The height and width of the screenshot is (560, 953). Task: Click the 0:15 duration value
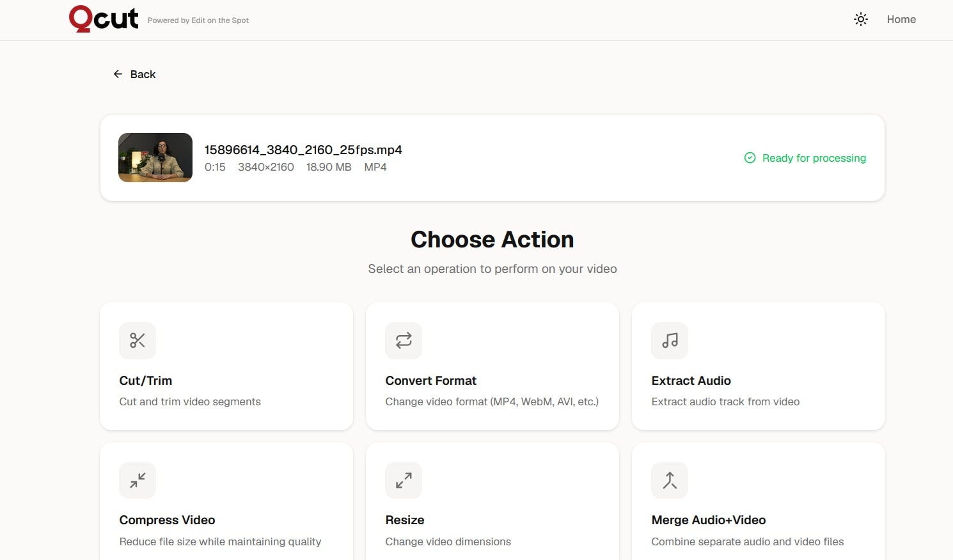215,167
